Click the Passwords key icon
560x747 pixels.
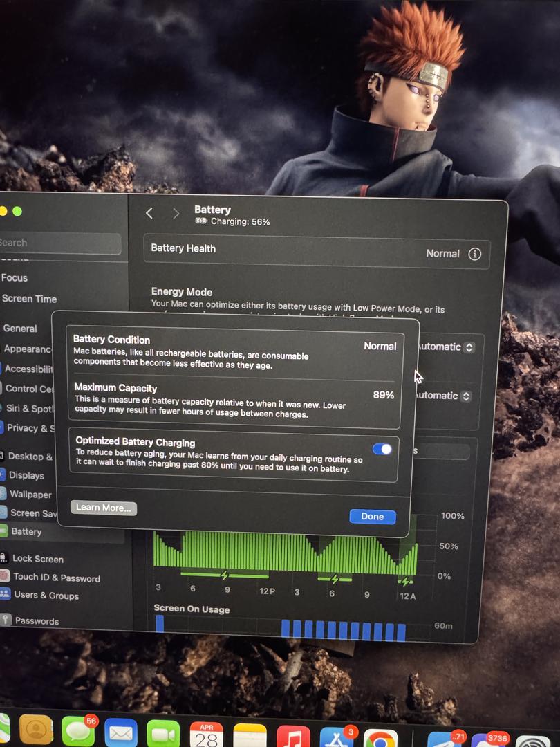click(x=6, y=619)
